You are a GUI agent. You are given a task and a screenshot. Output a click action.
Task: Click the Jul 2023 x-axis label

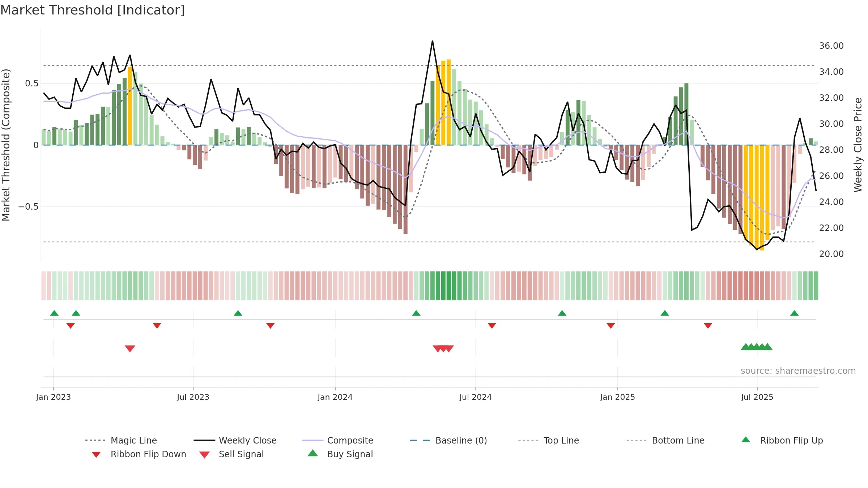(x=193, y=397)
